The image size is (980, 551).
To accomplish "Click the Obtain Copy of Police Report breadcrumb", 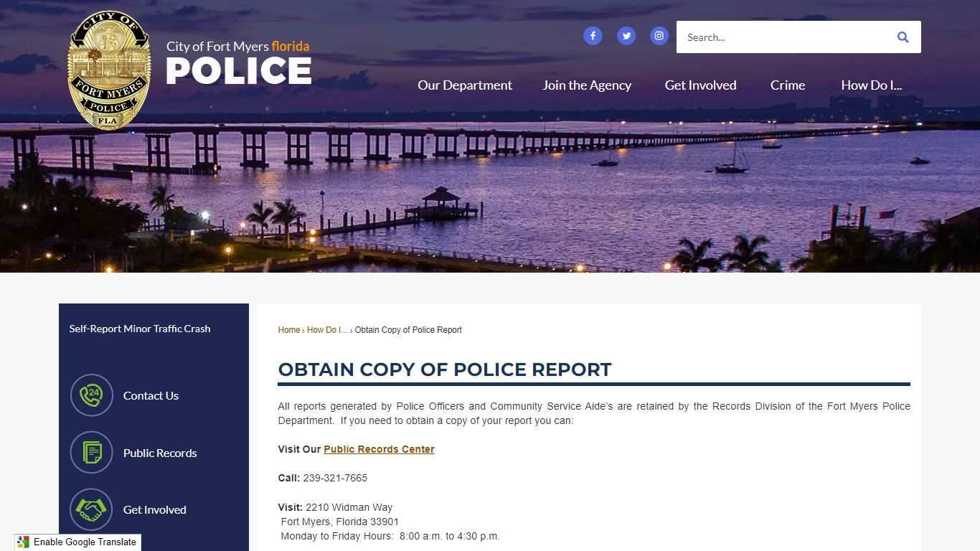I will [x=408, y=330].
